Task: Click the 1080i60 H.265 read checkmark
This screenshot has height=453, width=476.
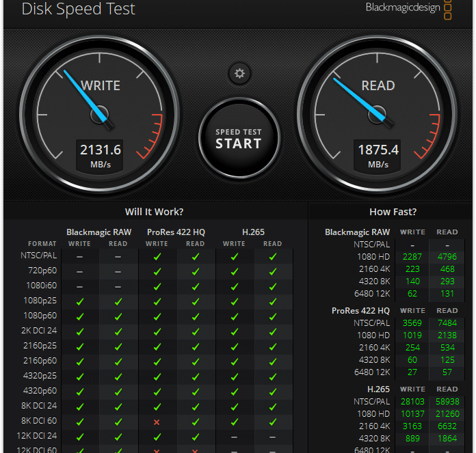Action: coord(273,286)
